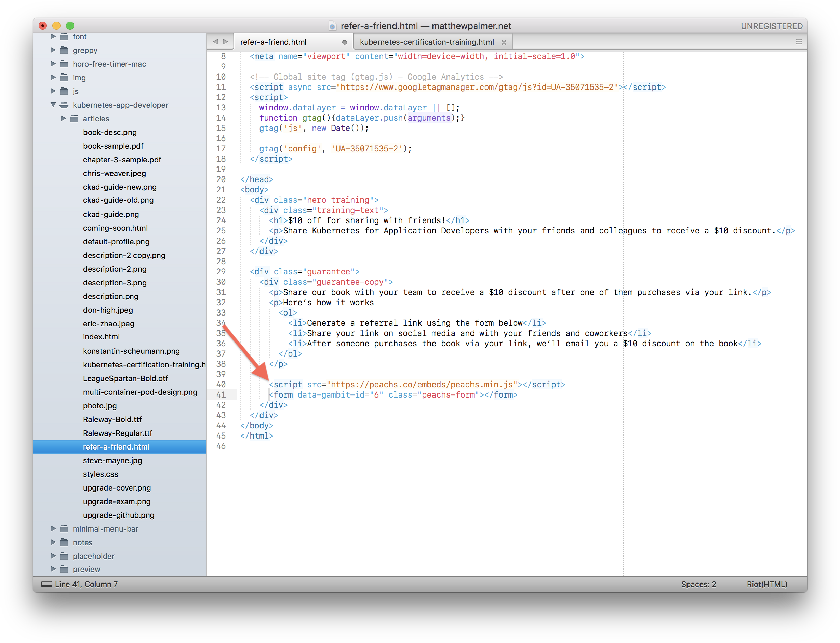Open index.html in the sidebar

coord(102,337)
